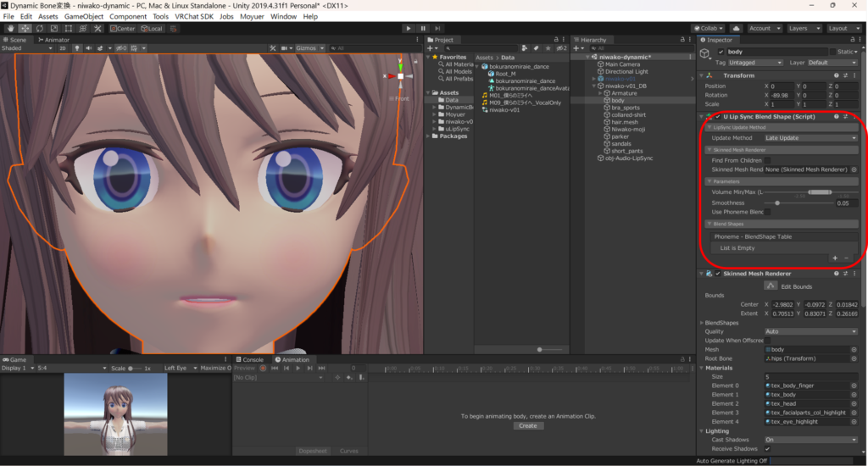868x466 pixels.
Task: Toggle the Static checkbox for body
Action: point(832,52)
